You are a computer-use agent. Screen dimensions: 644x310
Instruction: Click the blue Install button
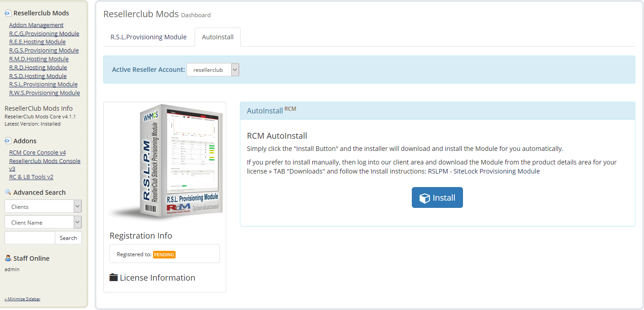[x=437, y=197]
